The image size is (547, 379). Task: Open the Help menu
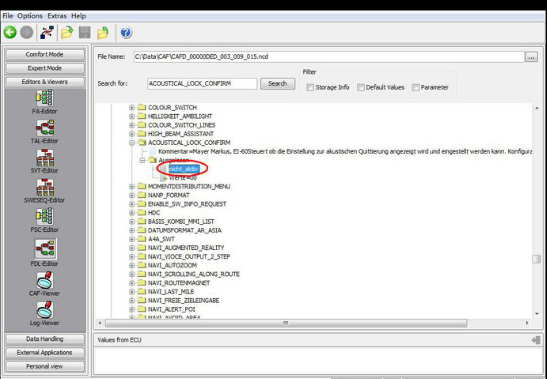(78, 16)
